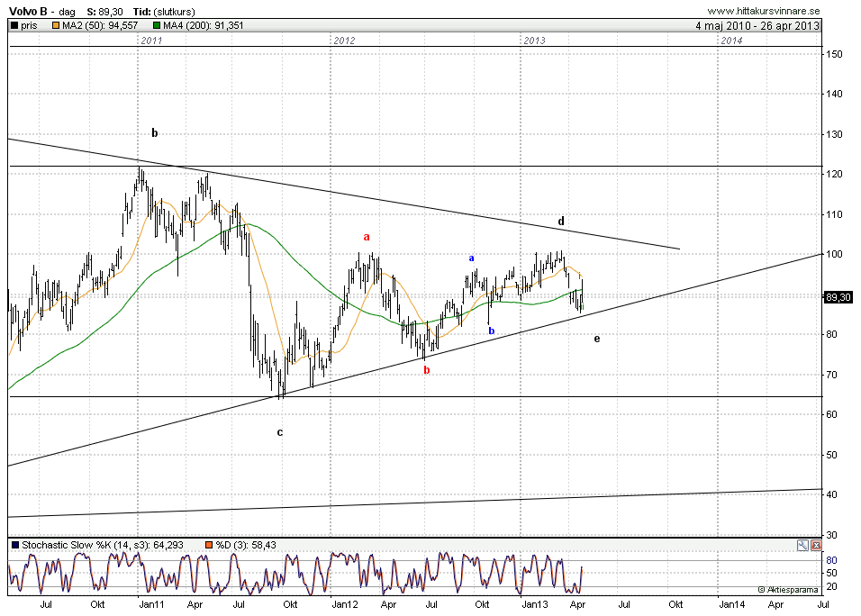
Task: Click the 50 stochastic level label
Action: point(831,574)
